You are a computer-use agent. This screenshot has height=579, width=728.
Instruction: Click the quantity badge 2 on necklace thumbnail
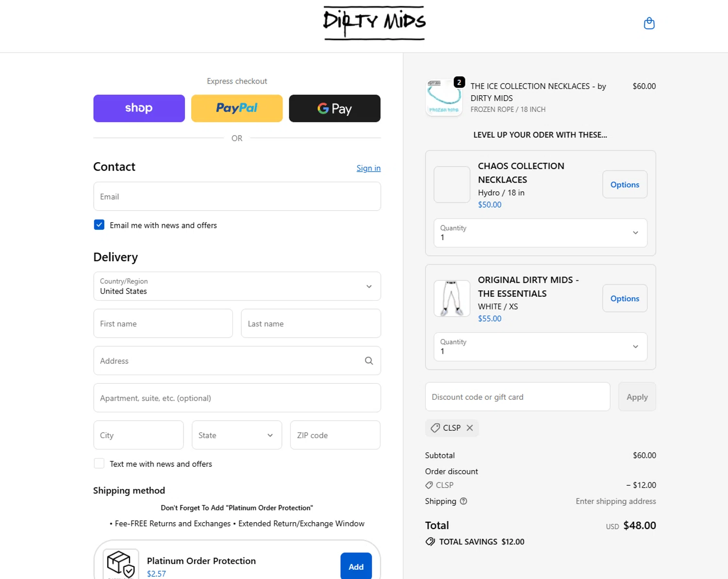point(459,82)
